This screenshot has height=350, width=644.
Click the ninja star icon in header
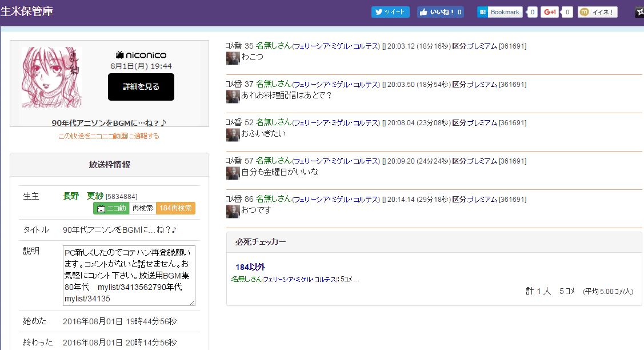point(639,12)
